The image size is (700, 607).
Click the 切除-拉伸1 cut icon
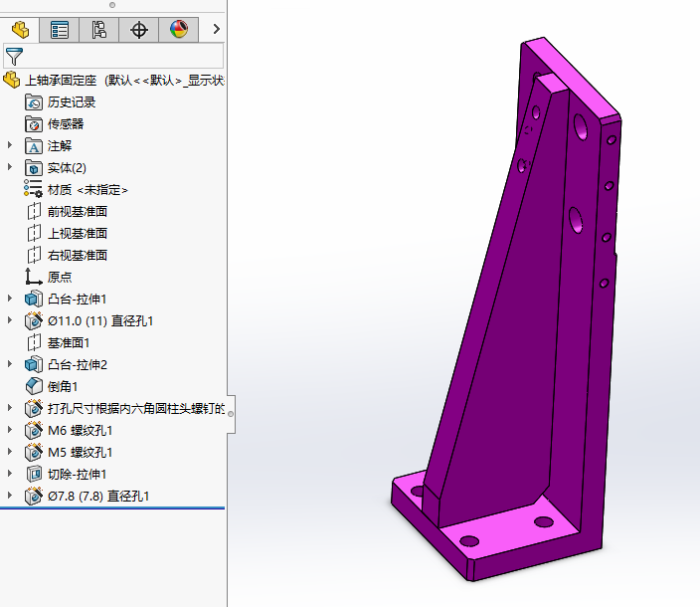tap(34, 474)
